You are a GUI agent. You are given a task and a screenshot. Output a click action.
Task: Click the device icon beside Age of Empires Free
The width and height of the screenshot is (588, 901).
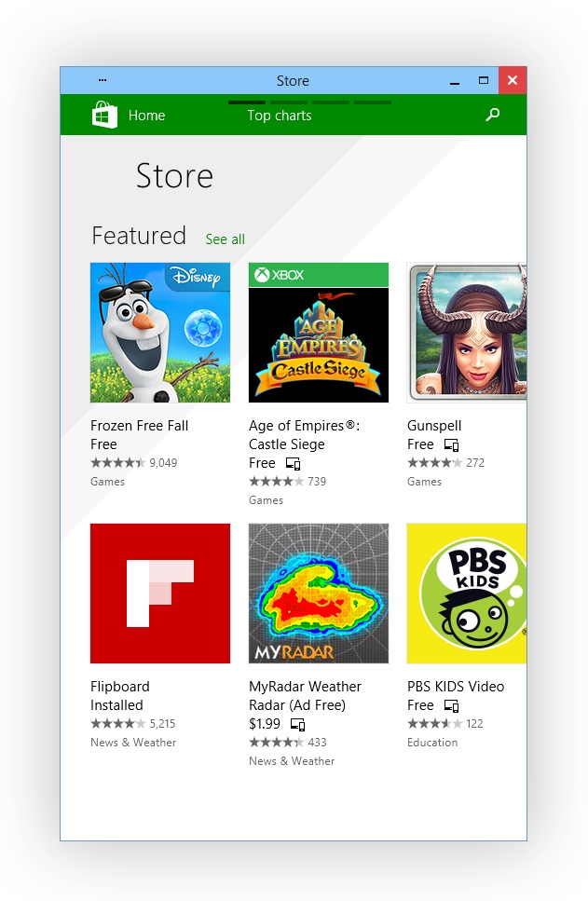tap(294, 464)
